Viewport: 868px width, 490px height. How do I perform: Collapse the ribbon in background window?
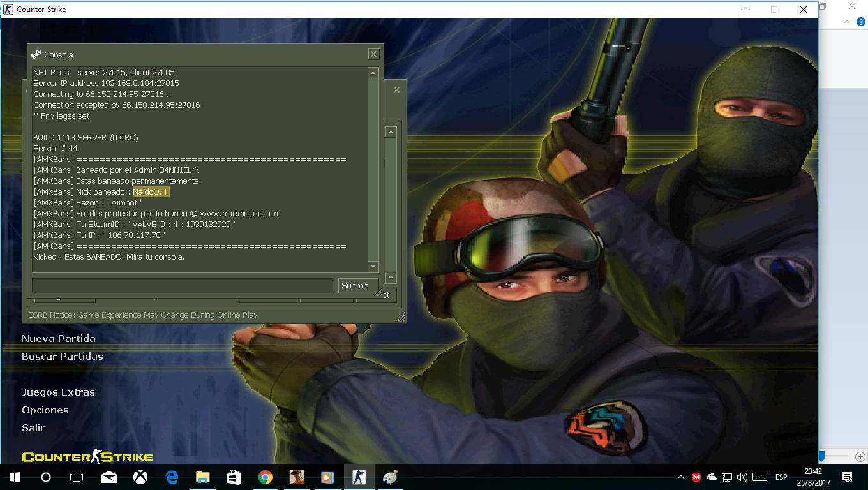click(x=846, y=22)
